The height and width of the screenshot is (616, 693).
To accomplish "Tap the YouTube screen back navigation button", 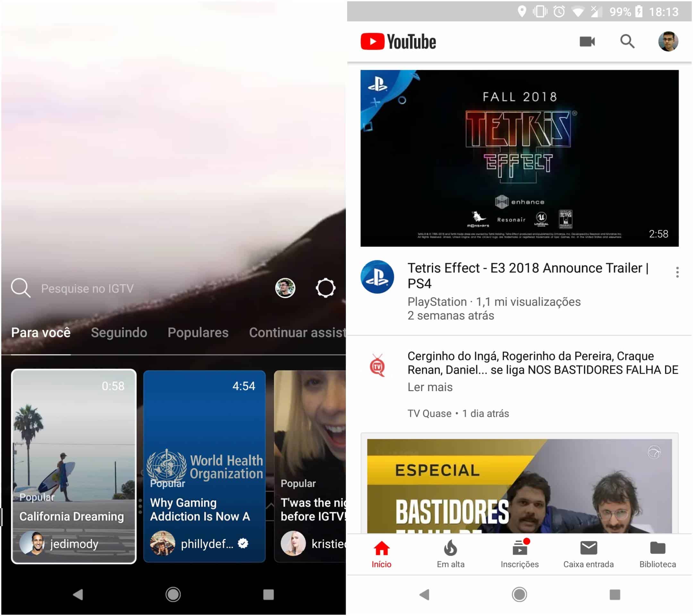I will click(x=424, y=594).
